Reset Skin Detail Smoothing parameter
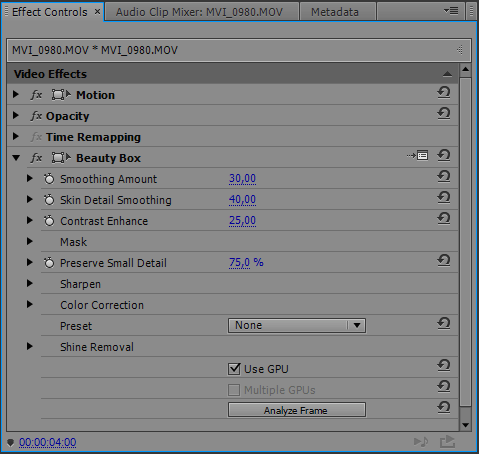This screenshot has height=454, width=479. pos(444,198)
